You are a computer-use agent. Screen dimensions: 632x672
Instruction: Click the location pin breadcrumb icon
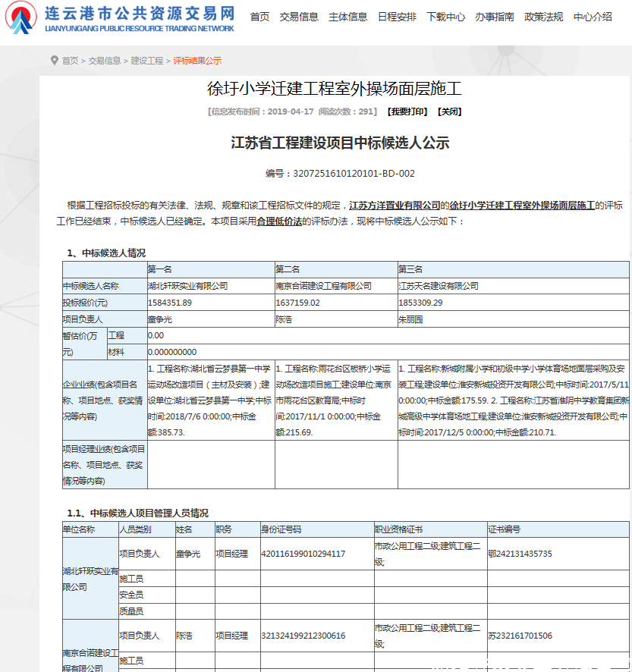(55, 61)
